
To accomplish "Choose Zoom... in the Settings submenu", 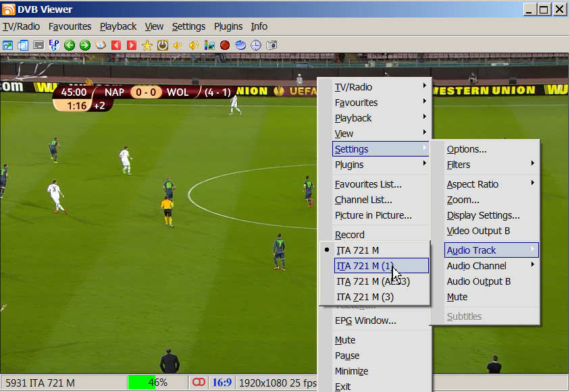I will coord(492,200).
